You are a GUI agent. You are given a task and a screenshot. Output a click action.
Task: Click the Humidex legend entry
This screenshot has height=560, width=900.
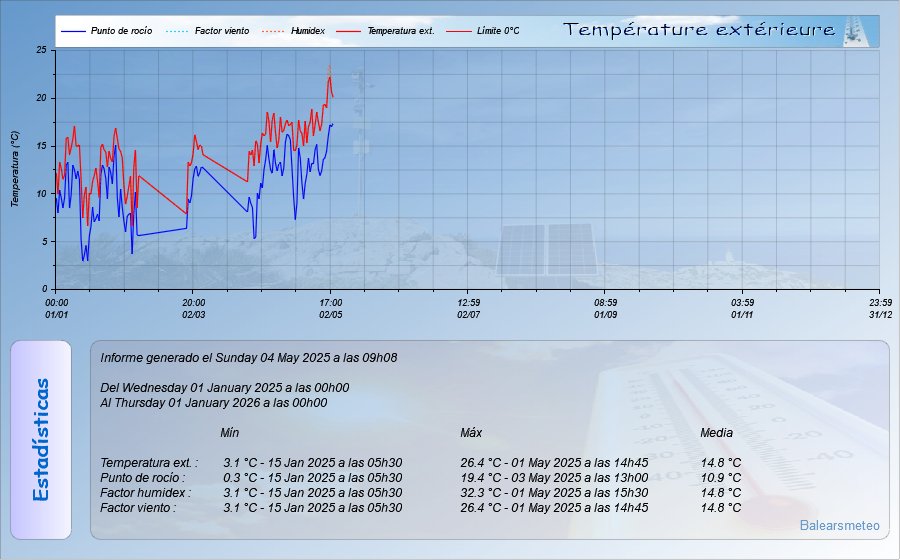pyautogui.click(x=293, y=31)
